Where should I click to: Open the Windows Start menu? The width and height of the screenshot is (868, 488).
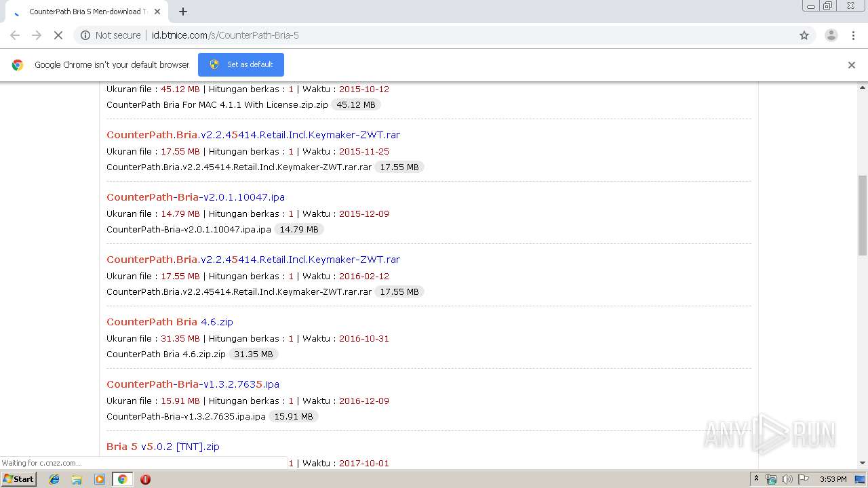(19, 479)
